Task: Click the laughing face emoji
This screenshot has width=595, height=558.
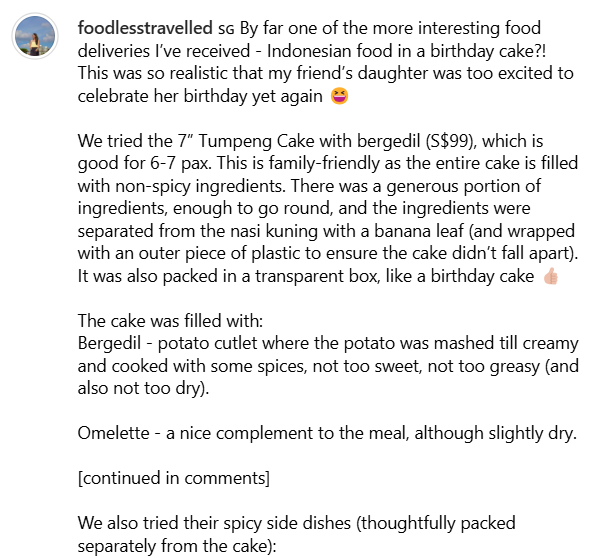Action: [339, 96]
